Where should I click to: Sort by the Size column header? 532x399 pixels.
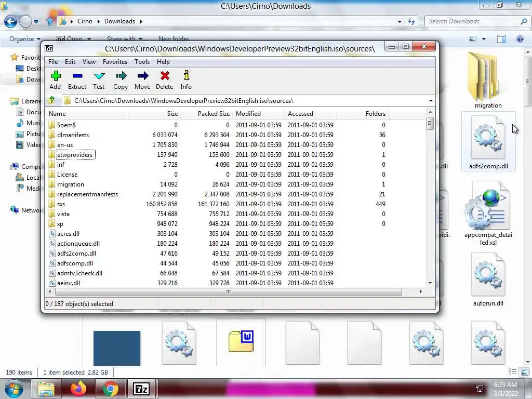[154, 114]
